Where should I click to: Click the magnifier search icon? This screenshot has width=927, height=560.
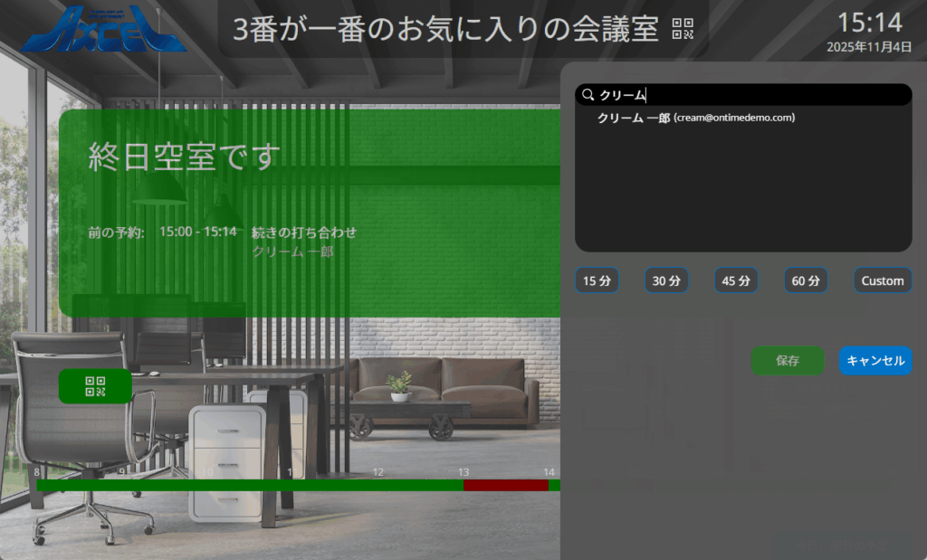coord(588,95)
